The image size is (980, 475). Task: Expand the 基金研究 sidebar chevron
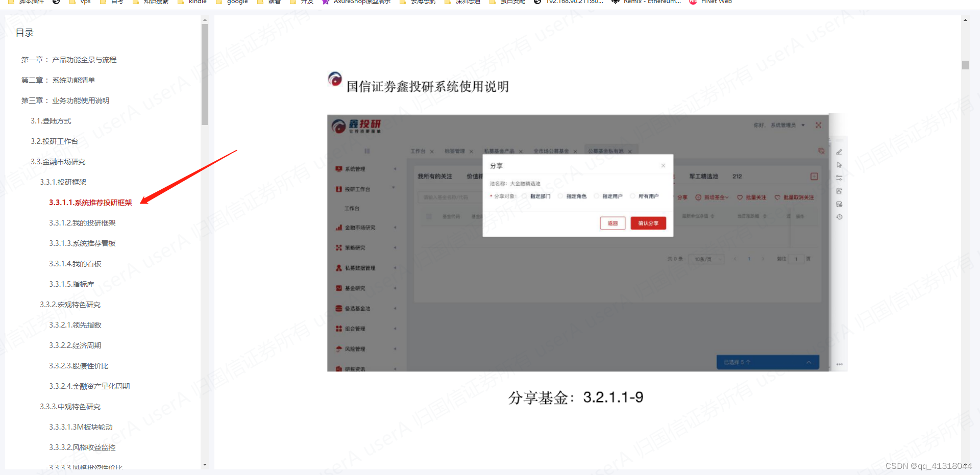(395, 288)
